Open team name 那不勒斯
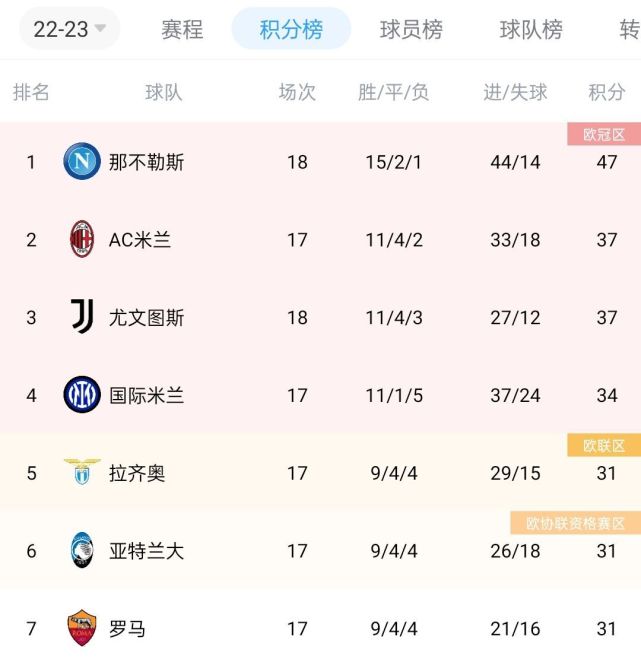Screen dimensions: 641x662 146,162
